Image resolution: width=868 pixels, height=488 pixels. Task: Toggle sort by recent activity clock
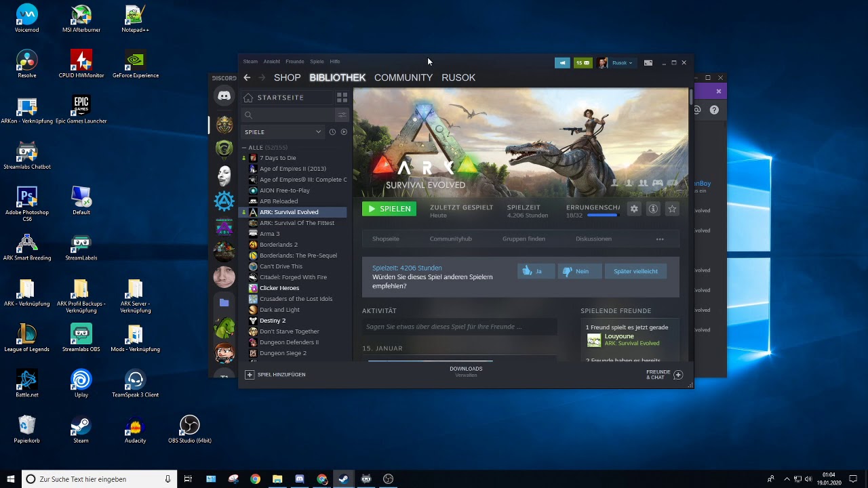[332, 132]
